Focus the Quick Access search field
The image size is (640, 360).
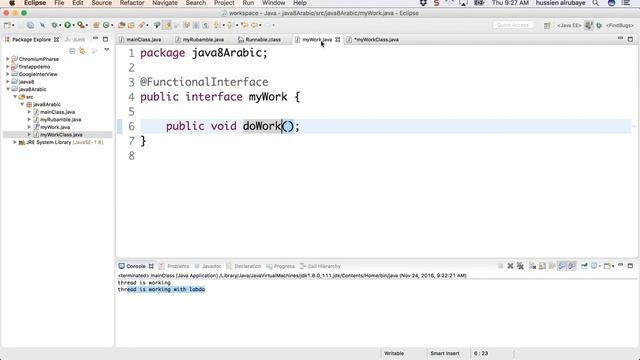click(513, 25)
